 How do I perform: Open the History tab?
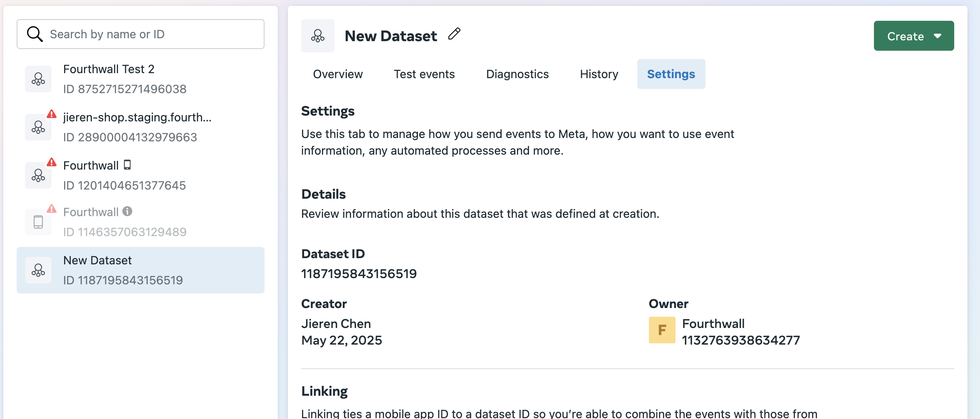click(599, 74)
